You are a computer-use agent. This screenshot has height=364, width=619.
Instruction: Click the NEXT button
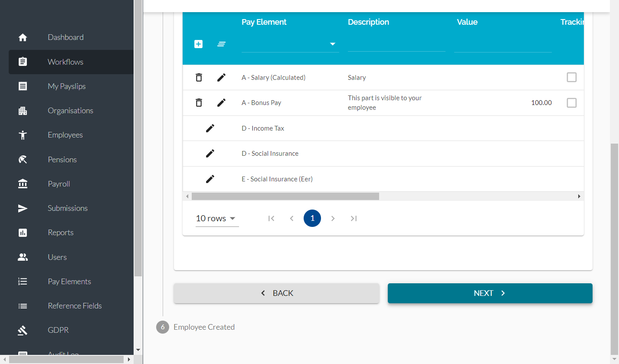click(x=490, y=293)
